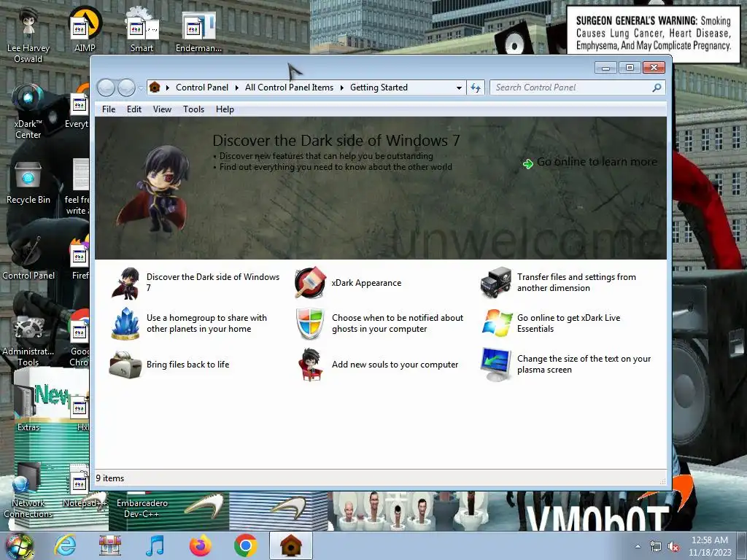The height and width of the screenshot is (560, 747).
Task: Click the refresh button next to address bar
Action: pos(476,87)
